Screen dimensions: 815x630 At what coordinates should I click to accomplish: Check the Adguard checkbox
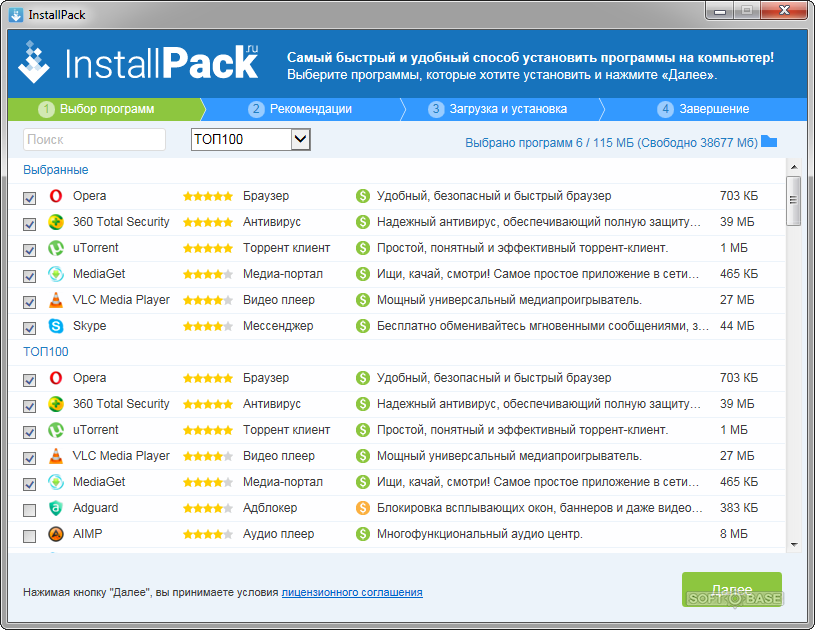click(x=30, y=510)
